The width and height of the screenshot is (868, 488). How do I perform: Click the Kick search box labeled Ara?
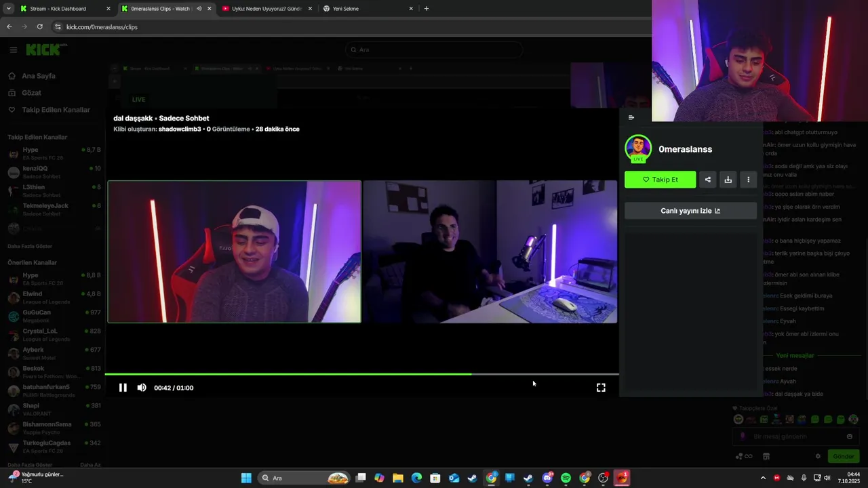tap(434, 49)
